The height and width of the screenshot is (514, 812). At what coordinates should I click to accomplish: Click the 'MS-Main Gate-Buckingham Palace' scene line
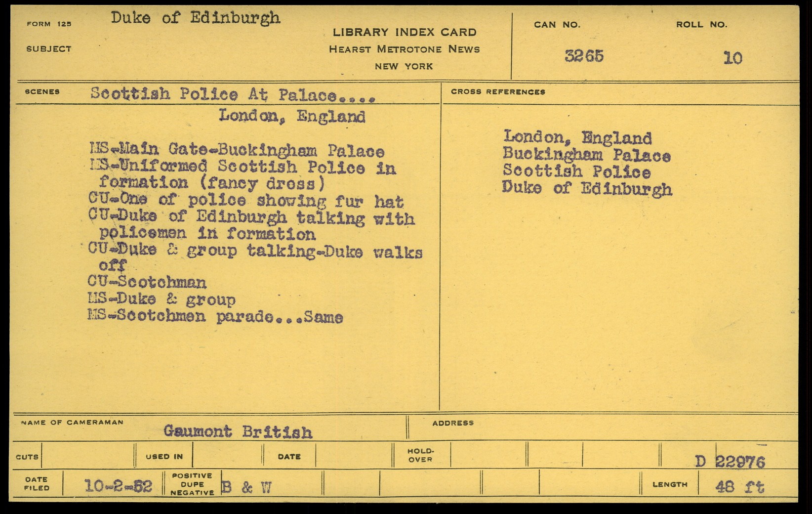[x=237, y=150]
